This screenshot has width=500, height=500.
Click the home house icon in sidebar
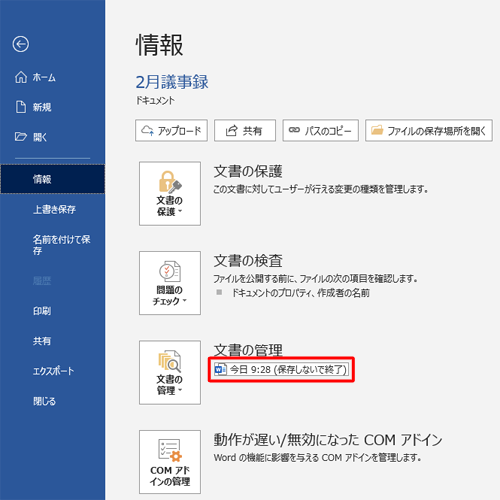coord(21,77)
